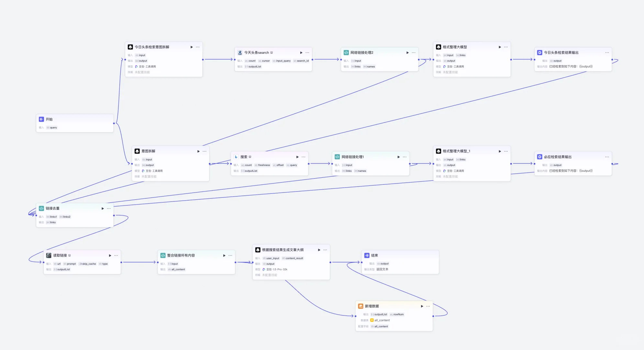Image resolution: width=644 pixels, height=350 pixels.
Task: Click the all_content data table tag
Action: [x=382, y=320]
